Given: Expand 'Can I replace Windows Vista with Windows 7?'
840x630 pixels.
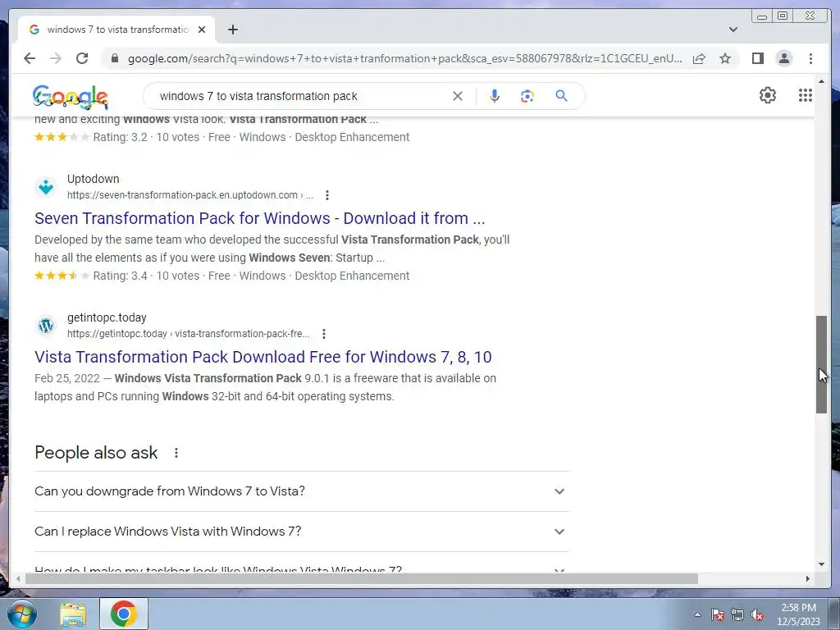Looking at the screenshot, I should tap(301, 532).
